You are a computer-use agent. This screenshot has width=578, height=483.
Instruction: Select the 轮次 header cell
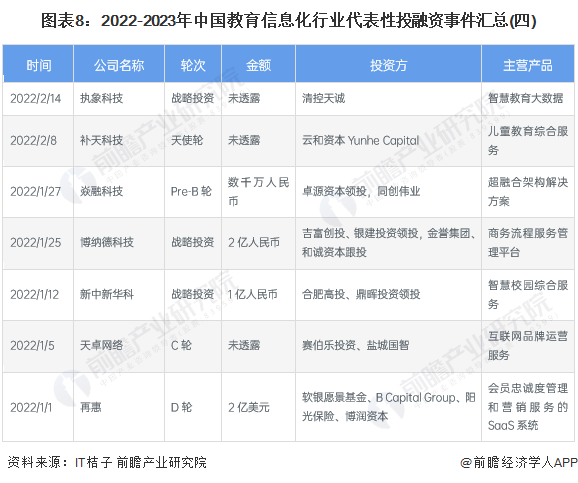coord(193,65)
